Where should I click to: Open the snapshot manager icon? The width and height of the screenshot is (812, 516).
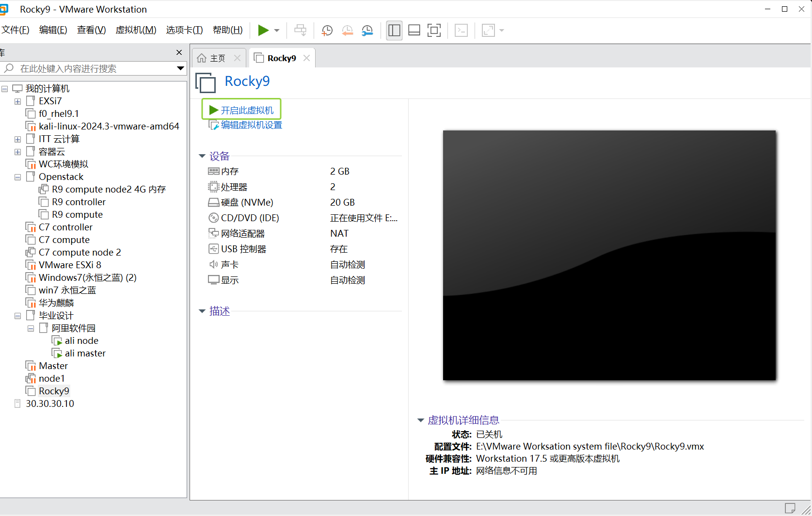tap(367, 31)
